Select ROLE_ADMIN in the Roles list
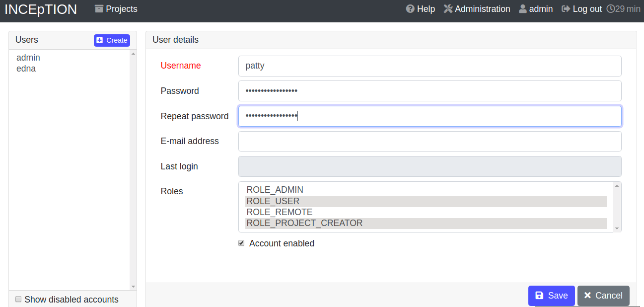This screenshot has height=307, width=644. pyautogui.click(x=275, y=190)
